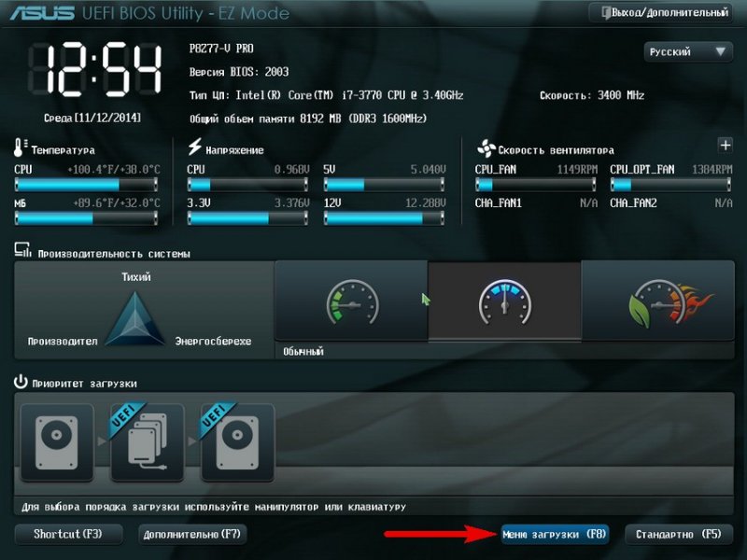Click the 5V voltage bar
This screenshot has height=560, width=747.
[x=385, y=184]
